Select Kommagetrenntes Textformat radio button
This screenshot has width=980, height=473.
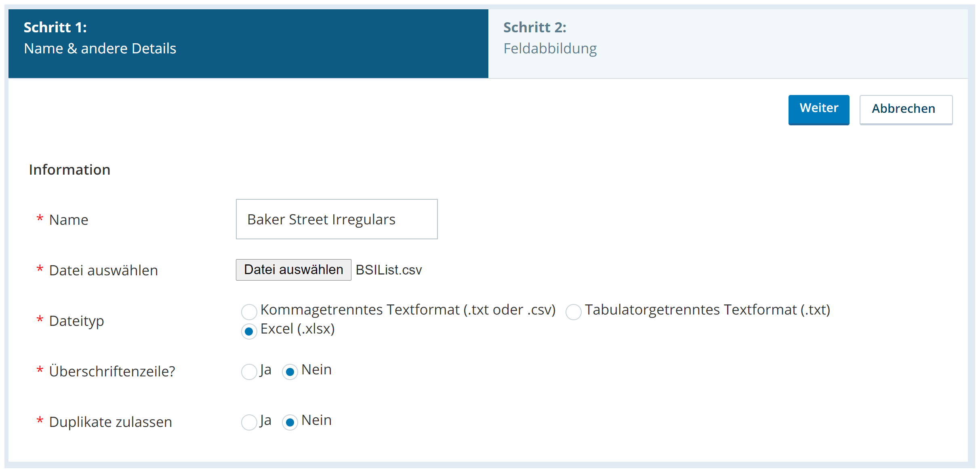248,309
